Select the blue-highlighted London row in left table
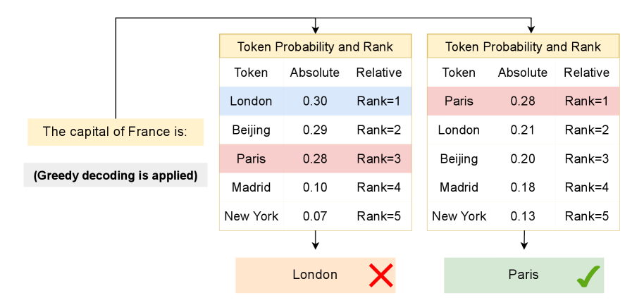 (x=315, y=101)
